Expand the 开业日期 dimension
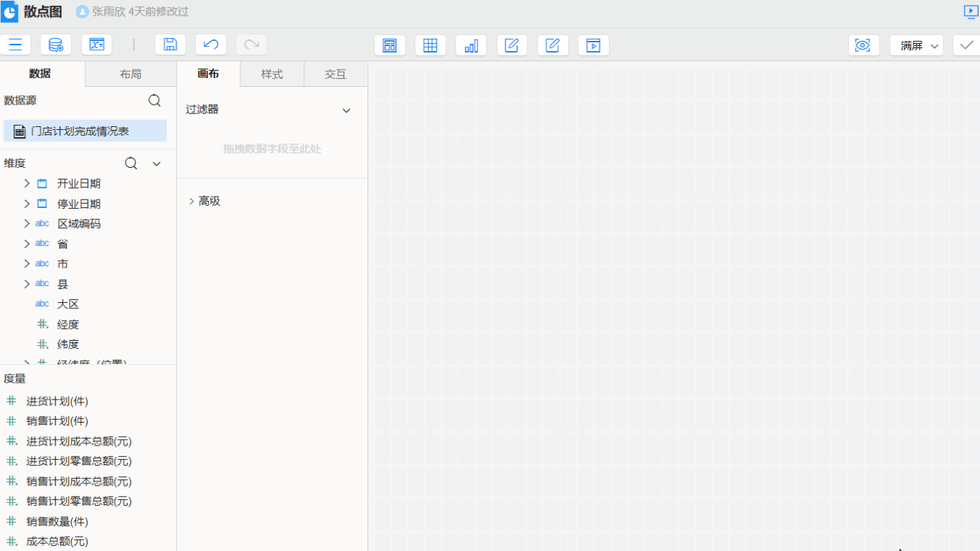 pos(27,184)
